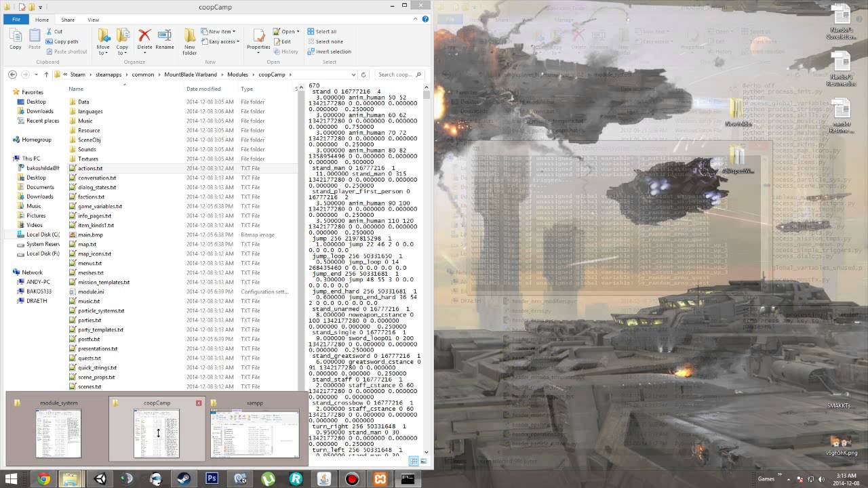Click the Cut scissors command
Viewport: 868px width, 488px height.
[54, 32]
